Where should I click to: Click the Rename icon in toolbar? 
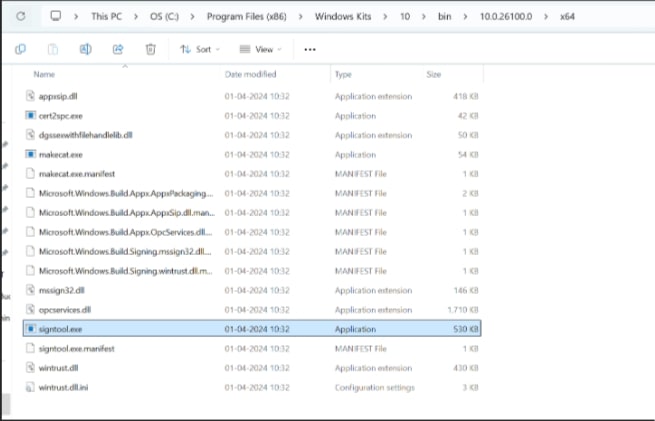pos(86,49)
